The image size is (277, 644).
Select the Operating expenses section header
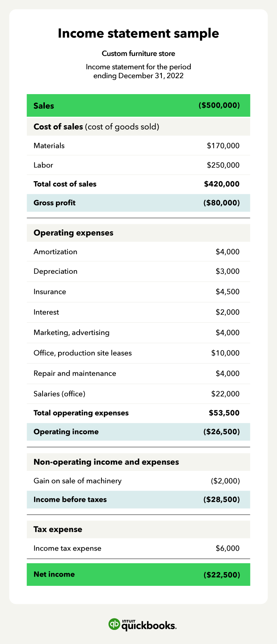[x=73, y=233]
